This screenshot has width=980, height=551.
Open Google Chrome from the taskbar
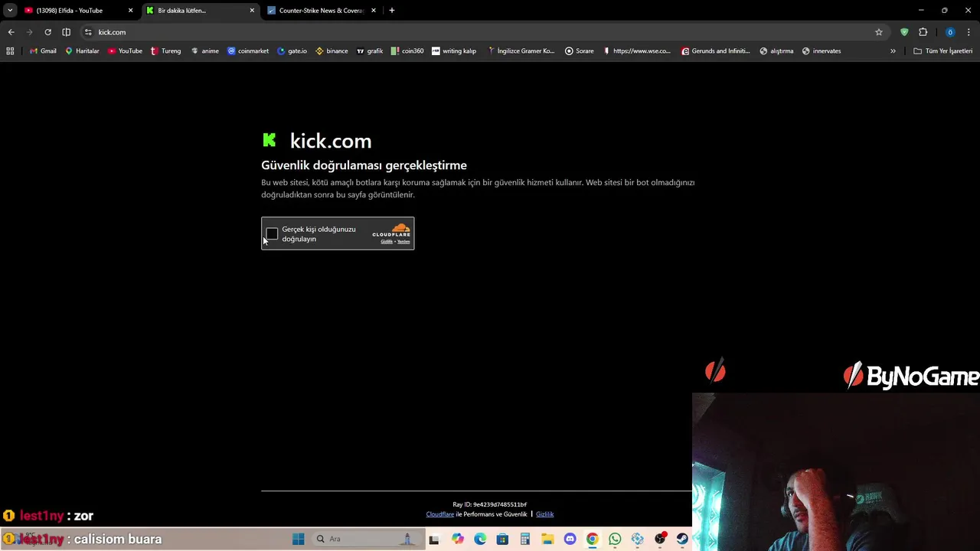pos(592,539)
